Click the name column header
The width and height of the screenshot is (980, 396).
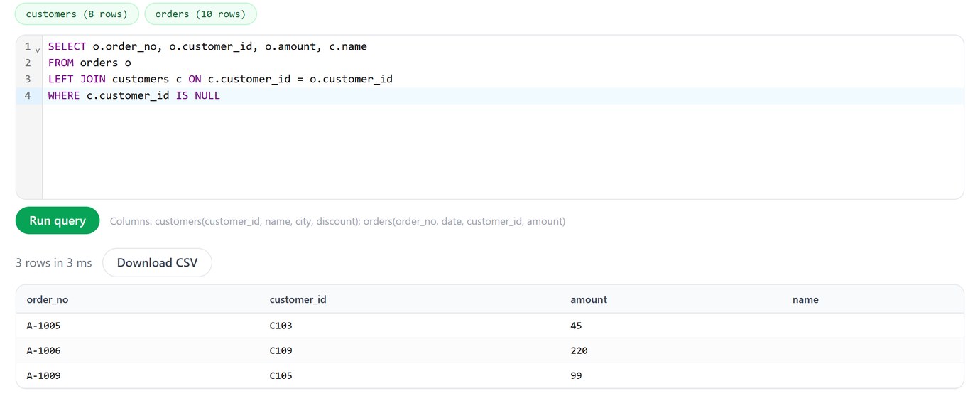point(805,299)
